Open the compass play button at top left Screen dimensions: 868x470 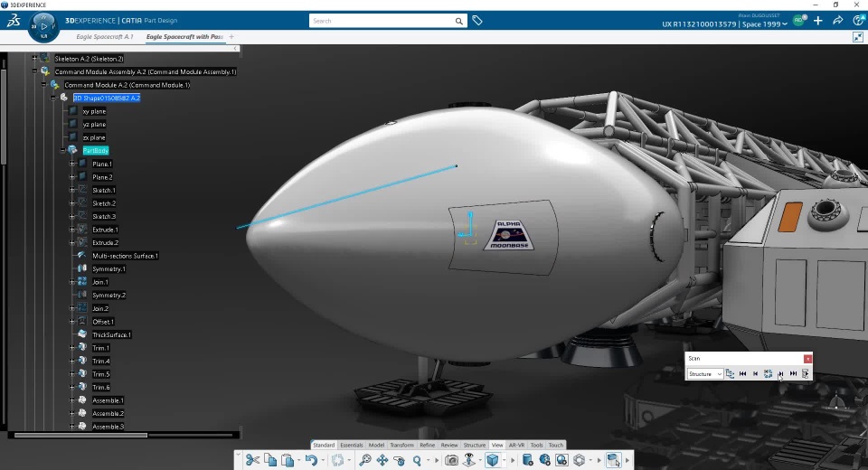coord(43,26)
